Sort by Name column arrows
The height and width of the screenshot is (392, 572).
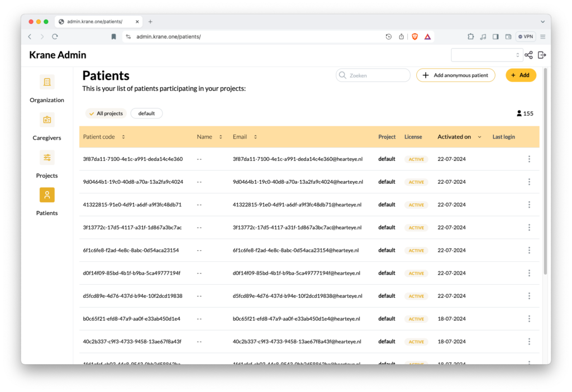point(221,137)
